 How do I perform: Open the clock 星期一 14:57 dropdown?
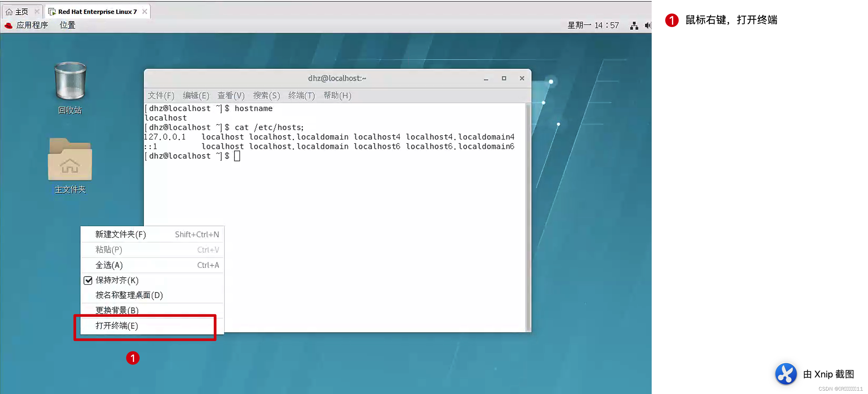click(x=593, y=25)
